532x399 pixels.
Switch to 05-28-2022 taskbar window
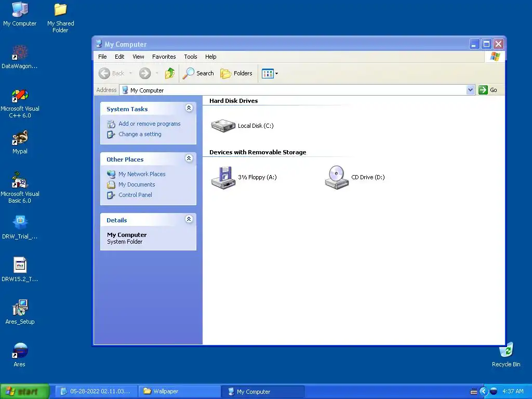[96, 392]
